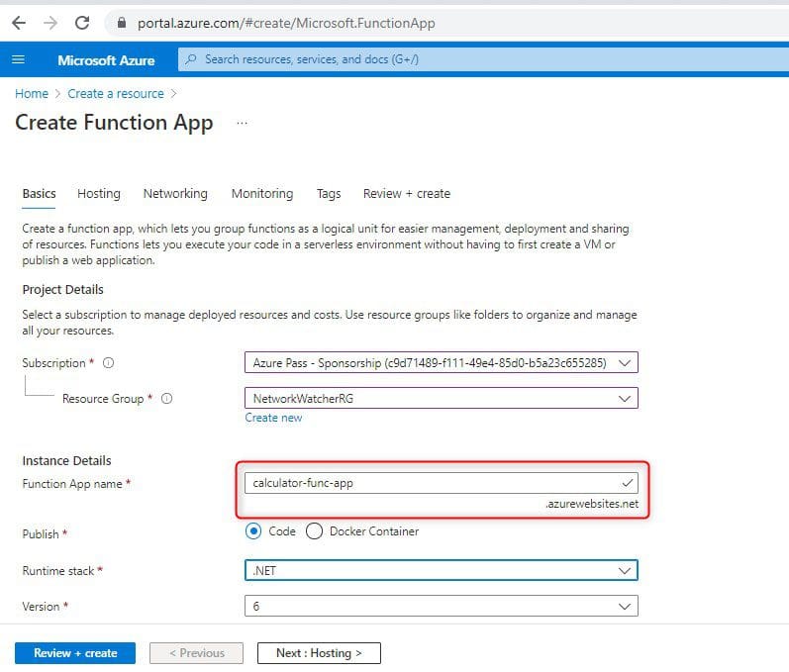Click the Function App name label

pos(72,484)
